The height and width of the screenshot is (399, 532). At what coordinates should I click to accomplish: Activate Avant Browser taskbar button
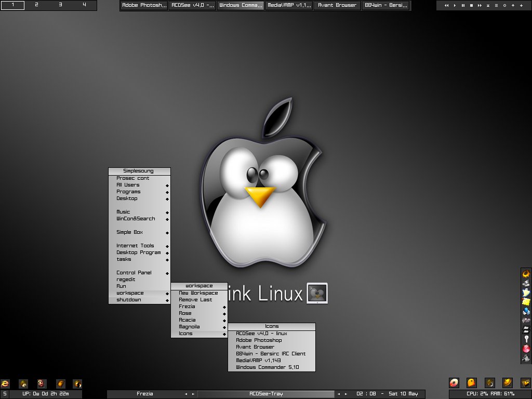337,5
